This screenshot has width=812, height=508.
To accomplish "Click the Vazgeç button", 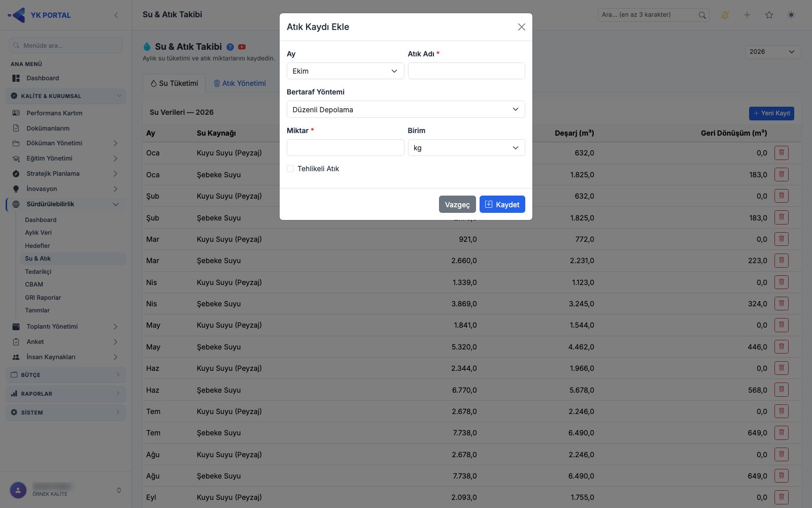I will coord(457,204).
